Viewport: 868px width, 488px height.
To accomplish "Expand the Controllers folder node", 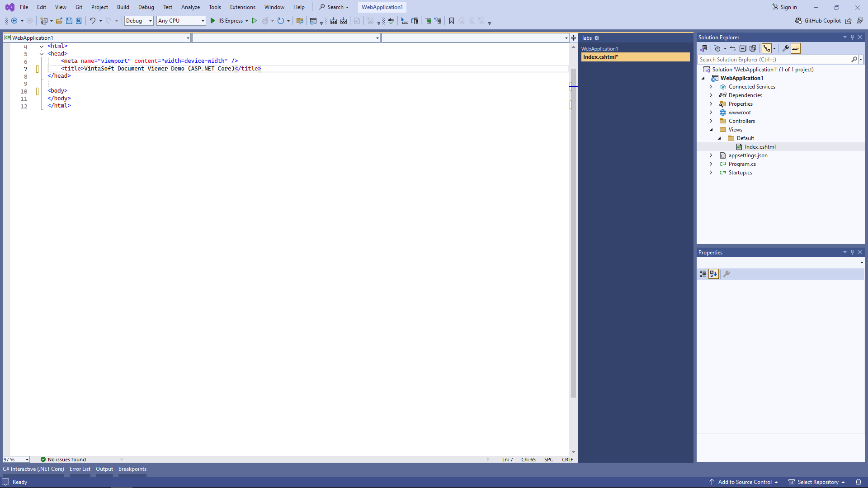I will point(711,121).
